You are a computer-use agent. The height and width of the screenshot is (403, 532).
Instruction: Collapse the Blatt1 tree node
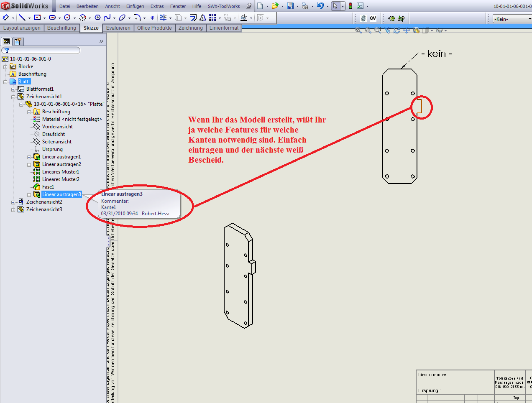click(x=5, y=82)
